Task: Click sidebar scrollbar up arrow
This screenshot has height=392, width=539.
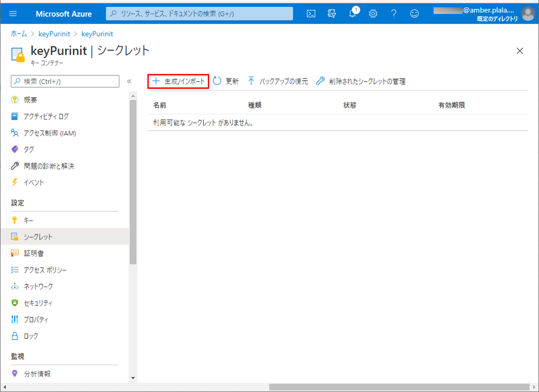Action: [x=133, y=96]
